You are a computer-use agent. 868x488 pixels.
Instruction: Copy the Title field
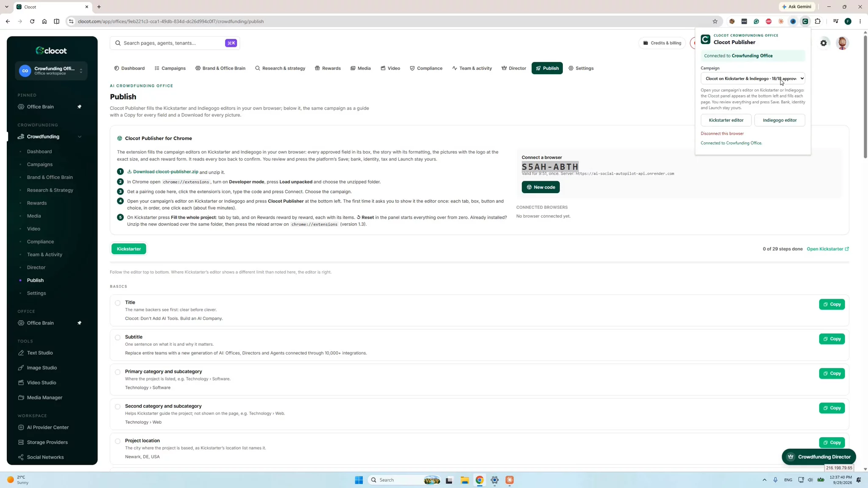(832, 305)
